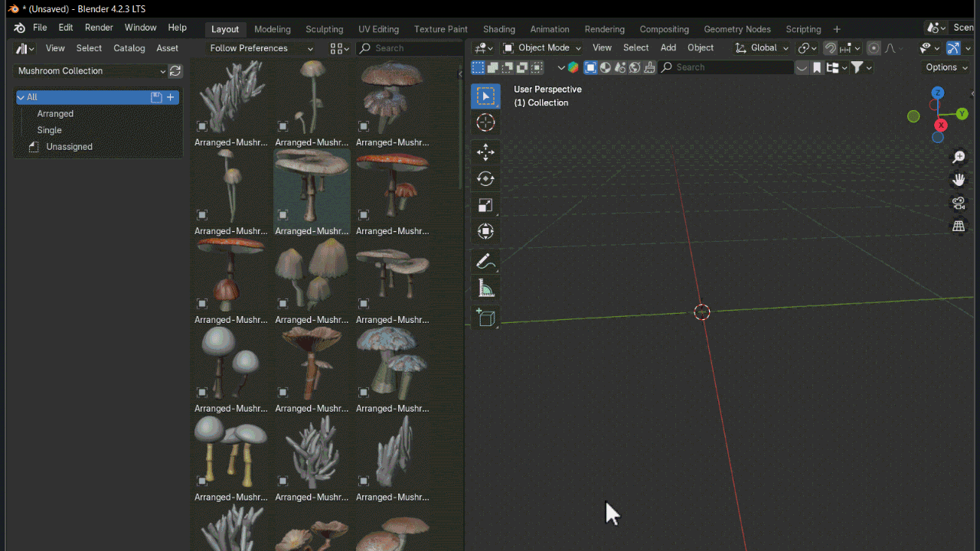Toggle camera view icon in viewport
The height and width of the screenshot is (551, 980).
pyautogui.click(x=959, y=203)
